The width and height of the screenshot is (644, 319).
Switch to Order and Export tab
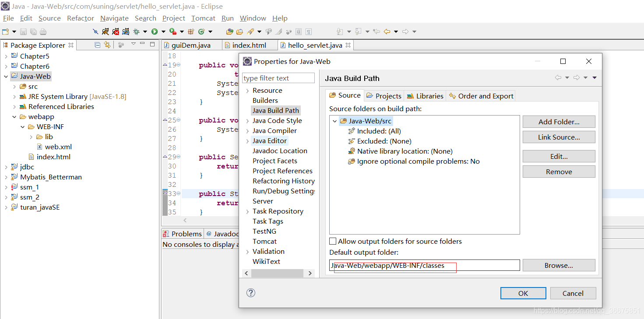point(481,96)
